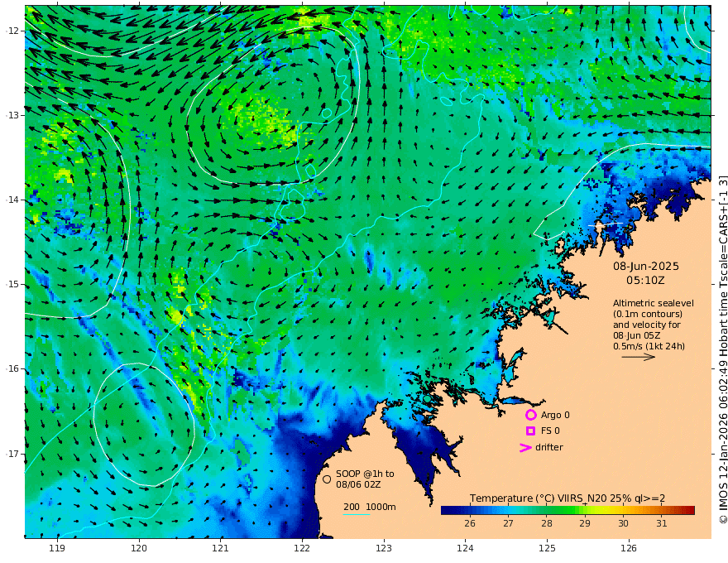Click the magenta drifter arrowhead legend marker
The image size is (728, 563).
tap(525, 447)
